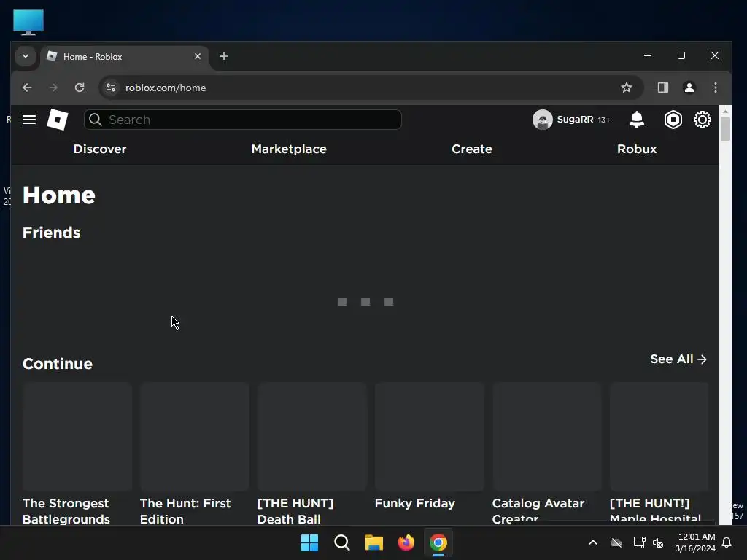Show hidden system tray icons
The image size is (747, 560).
coord(592,542)
